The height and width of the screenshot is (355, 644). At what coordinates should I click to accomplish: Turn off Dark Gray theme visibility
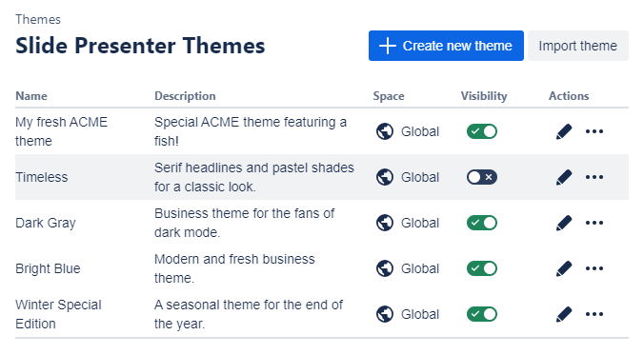[x=482, y=223]
